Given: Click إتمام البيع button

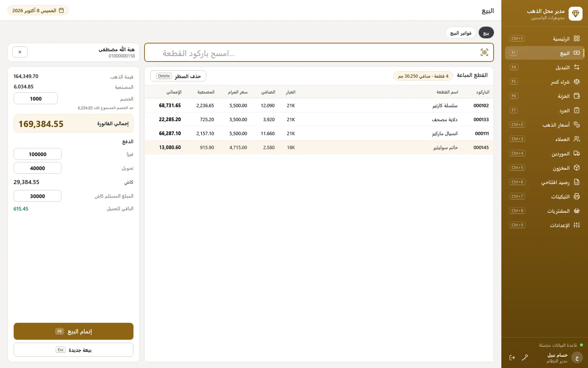Looking at the screenshot, I should 74,331.
